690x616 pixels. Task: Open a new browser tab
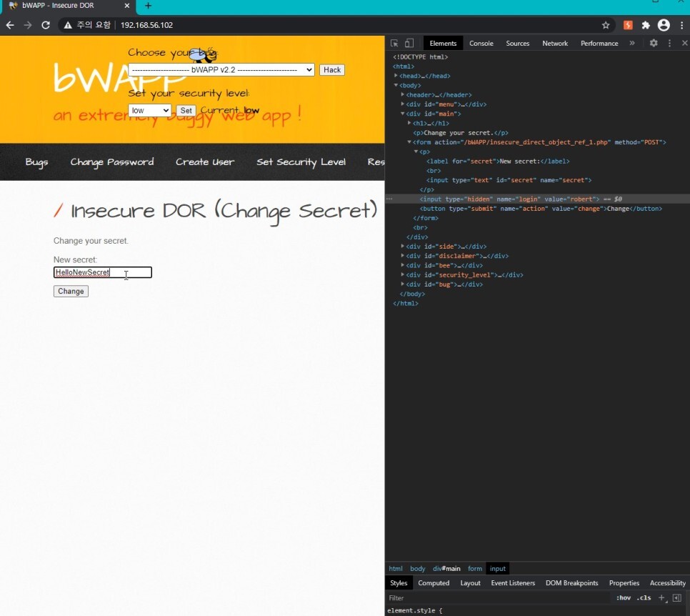[149, 6]
